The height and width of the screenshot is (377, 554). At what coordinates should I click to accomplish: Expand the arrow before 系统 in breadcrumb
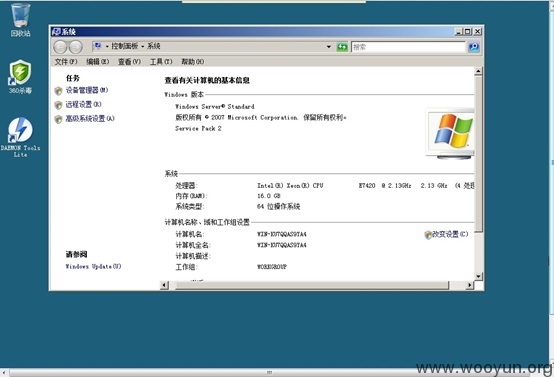click(x=143, y=46)
